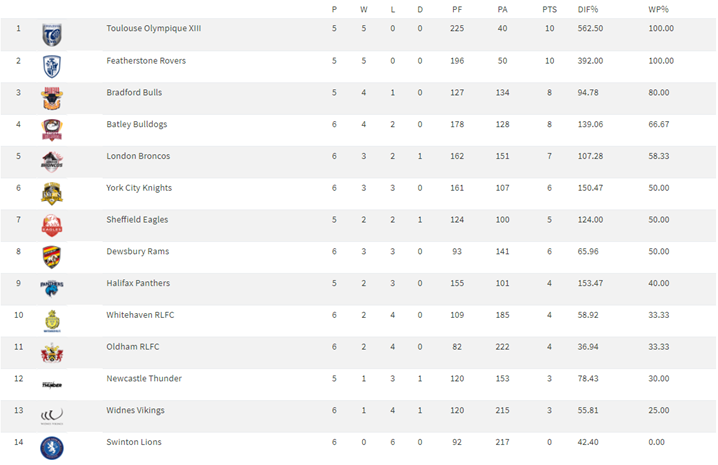Click the London Broncos logo
Viewport: 718px width, 465px height.
(52, 161)
